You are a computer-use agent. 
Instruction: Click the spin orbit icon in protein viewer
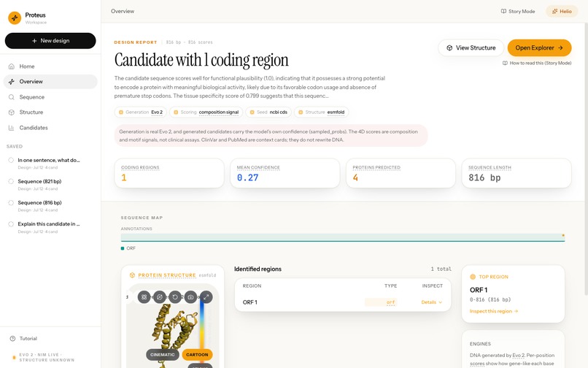tap(159, 297)
